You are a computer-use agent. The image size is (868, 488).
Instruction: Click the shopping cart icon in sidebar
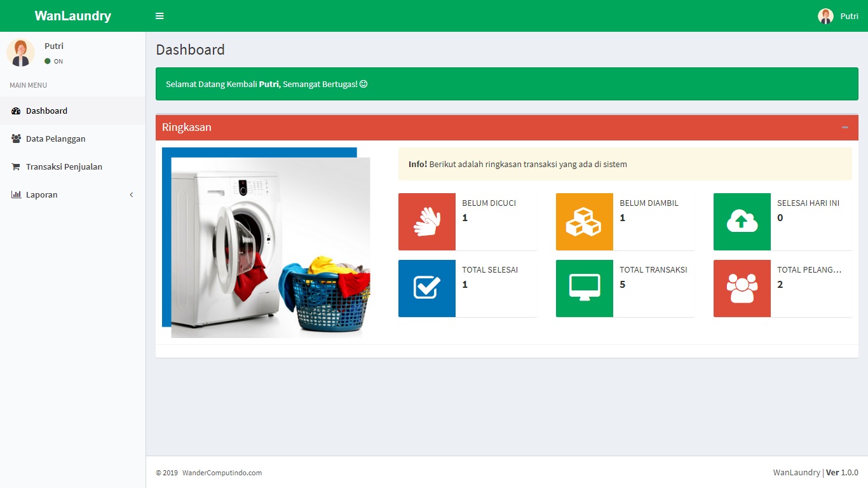16,167
